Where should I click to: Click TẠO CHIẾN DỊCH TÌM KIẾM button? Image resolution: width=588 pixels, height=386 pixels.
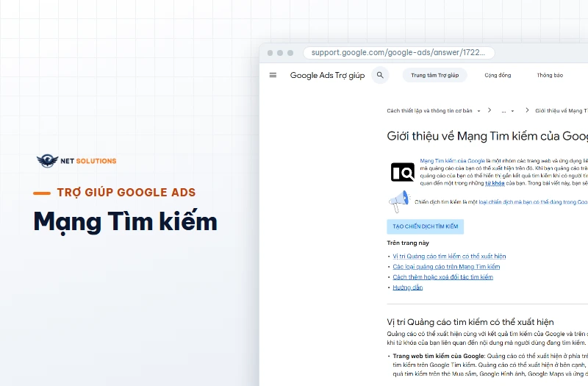[426, 226]
